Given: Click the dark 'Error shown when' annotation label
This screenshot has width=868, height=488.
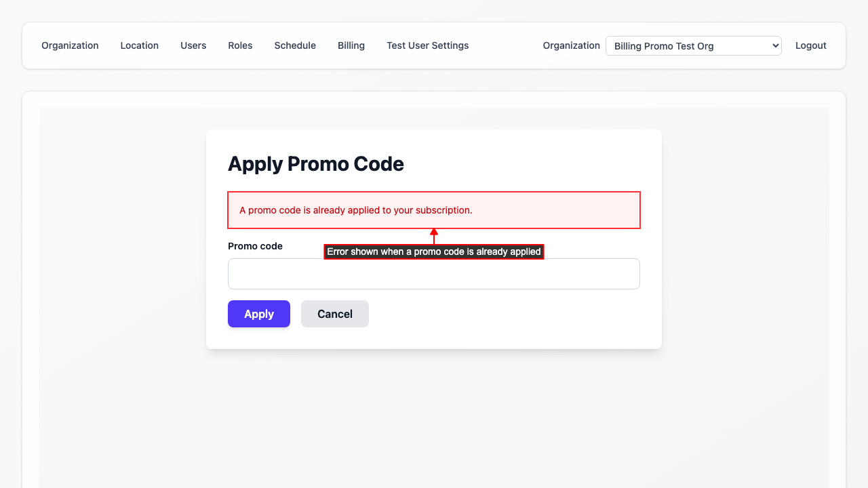Looking at the screenshot, I should tap(434, 251).
